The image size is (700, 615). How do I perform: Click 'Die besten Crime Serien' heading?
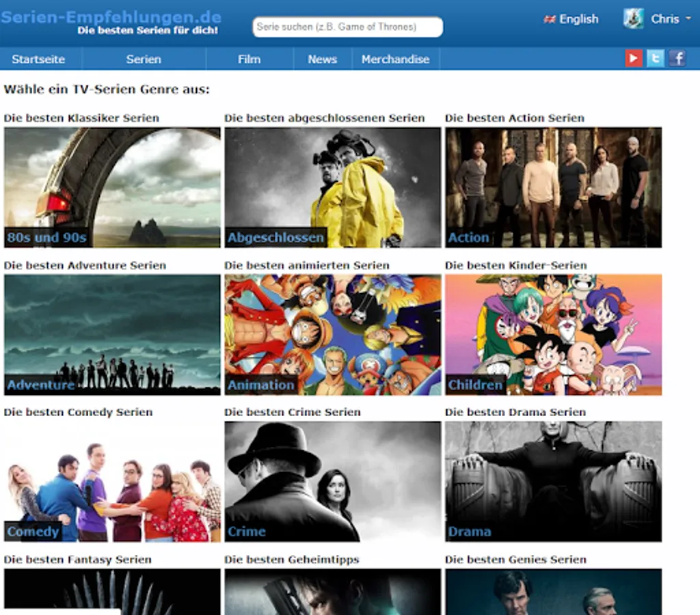(x=293, y=412)
